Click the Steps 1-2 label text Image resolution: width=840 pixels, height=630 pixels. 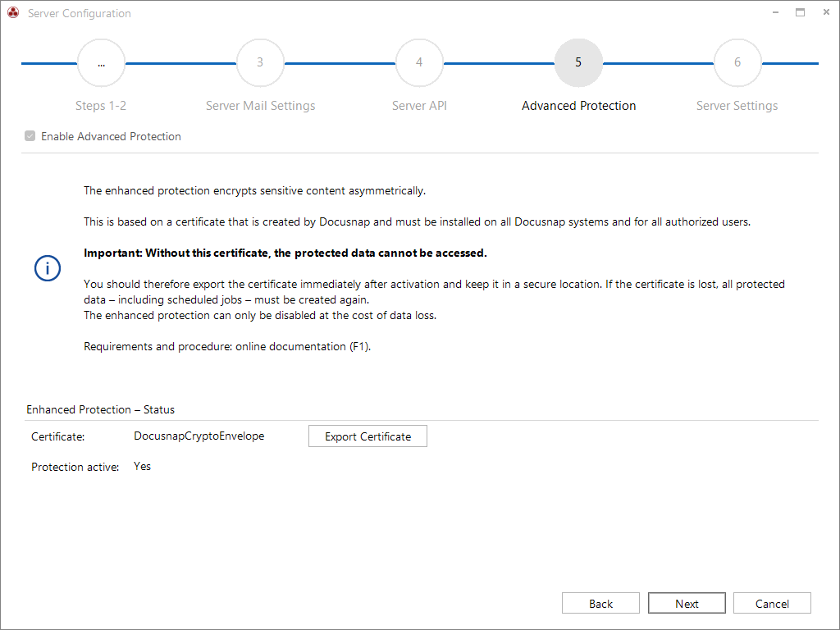(101, 106)
